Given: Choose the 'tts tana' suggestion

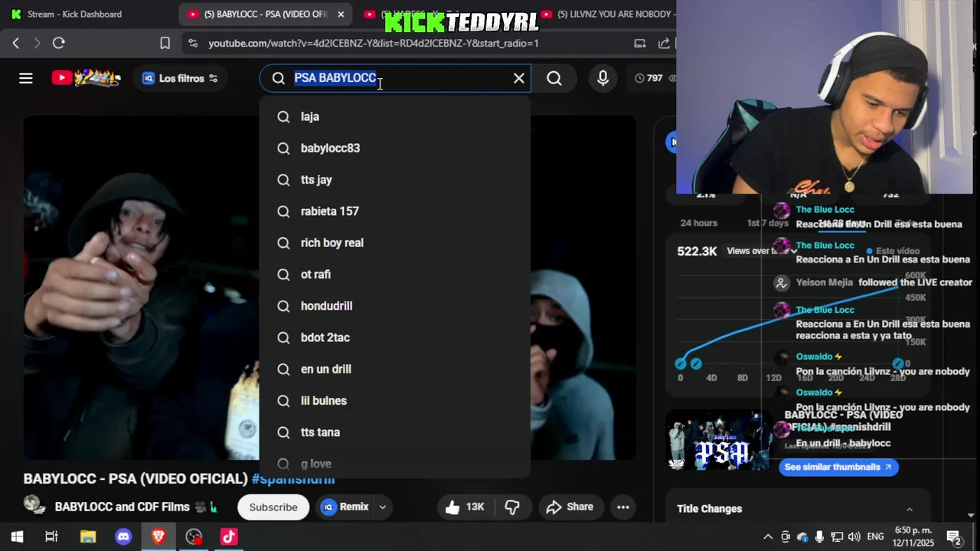Looking at the screenshot, I should click(x=395, y=432).
